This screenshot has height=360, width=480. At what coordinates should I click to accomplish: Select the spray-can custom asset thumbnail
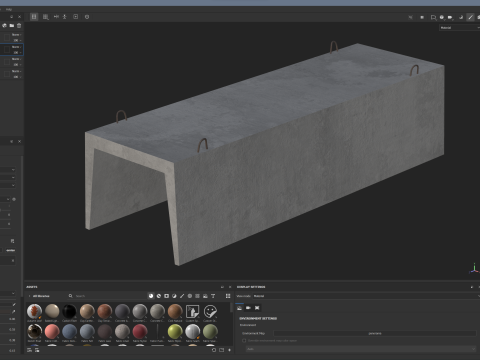click(192, 311)
